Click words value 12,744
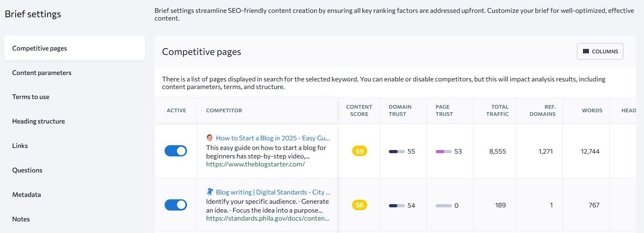This screenshot has height=233, width=644. tap(590, 151)
